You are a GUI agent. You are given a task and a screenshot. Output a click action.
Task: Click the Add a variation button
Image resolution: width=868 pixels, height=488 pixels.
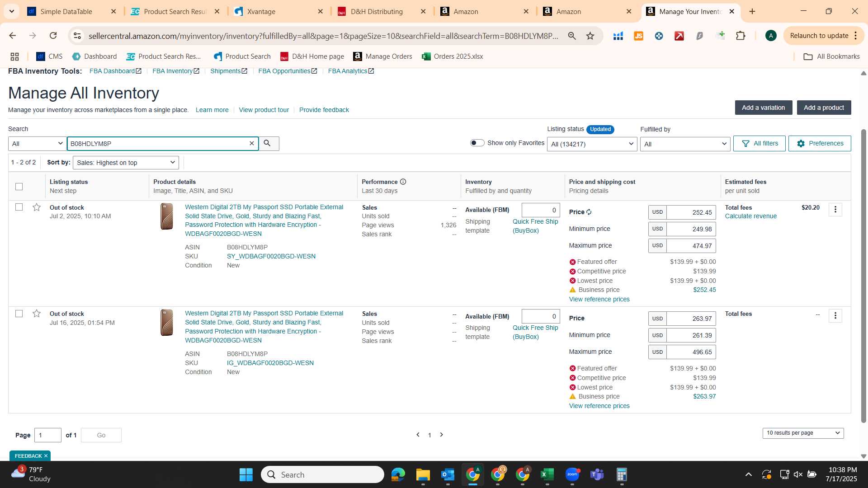tap(763, 108)
